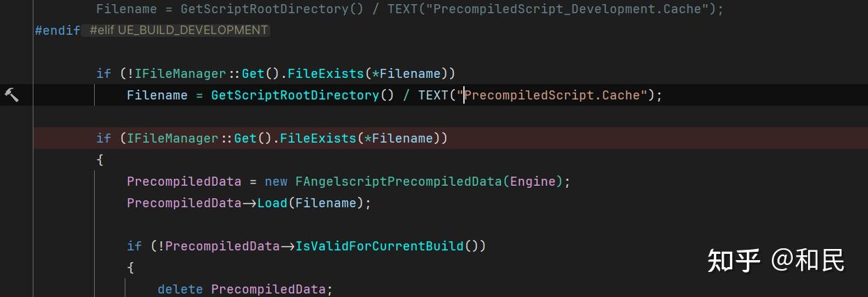Viewport: 868px width, 297px height.
Task: Click the FileExists call in negated if
Action: point(325,74)
